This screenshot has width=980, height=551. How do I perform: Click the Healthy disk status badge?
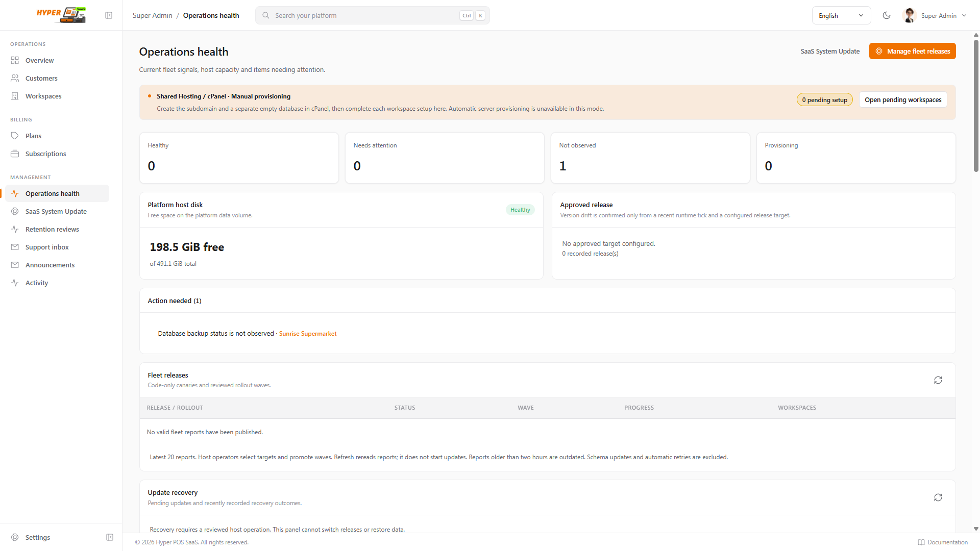pos(520,210)
